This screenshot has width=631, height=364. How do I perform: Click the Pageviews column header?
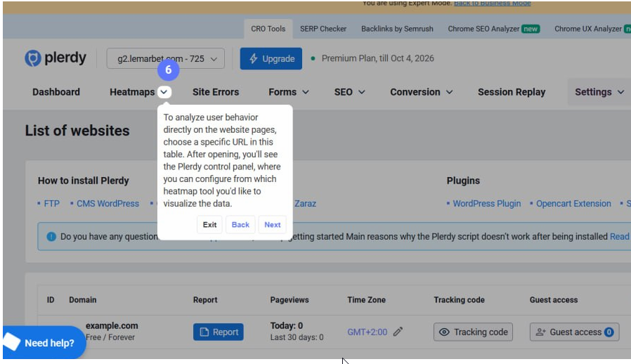pyautogui.click(x=290, y=300)
